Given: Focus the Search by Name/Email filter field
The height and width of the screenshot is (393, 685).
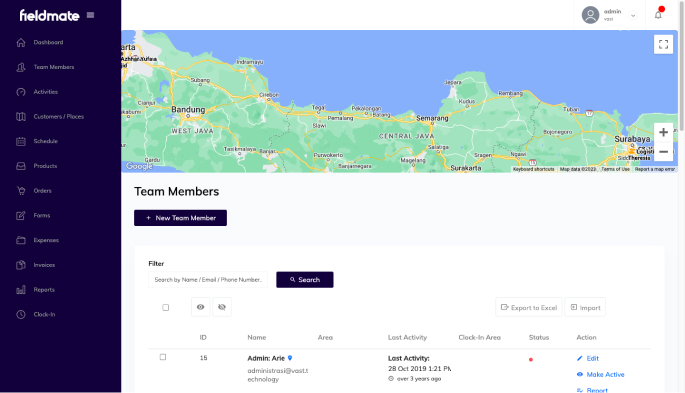Looking at the screenshot, I should 208,279.
